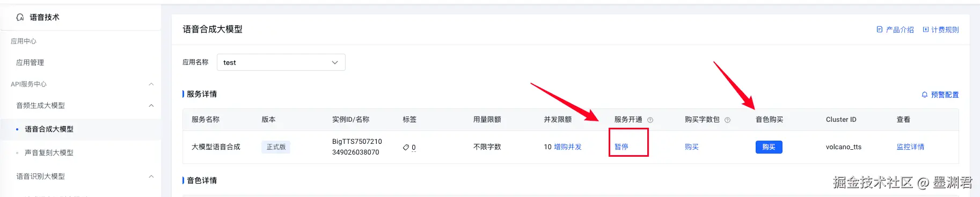Click the 正式版 version tag
This screenshot has height=197, width=980.
click(276, 147)
